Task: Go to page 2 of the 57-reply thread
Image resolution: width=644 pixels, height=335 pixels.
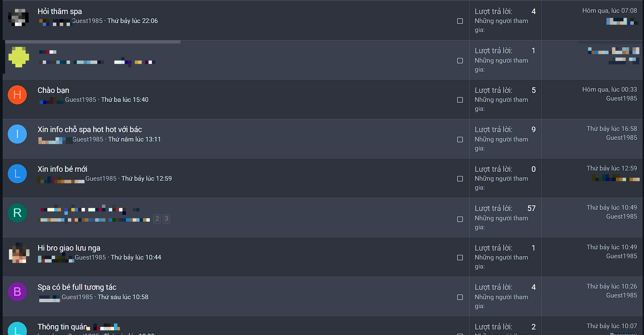Action: click(157, 219)
